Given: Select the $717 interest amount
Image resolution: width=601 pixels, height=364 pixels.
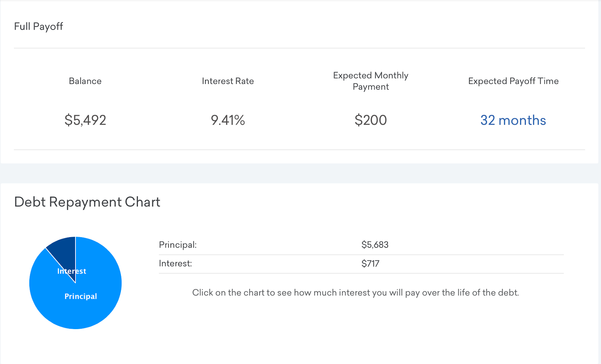Looking at the screenshot, I should click(x=370, y=264).
